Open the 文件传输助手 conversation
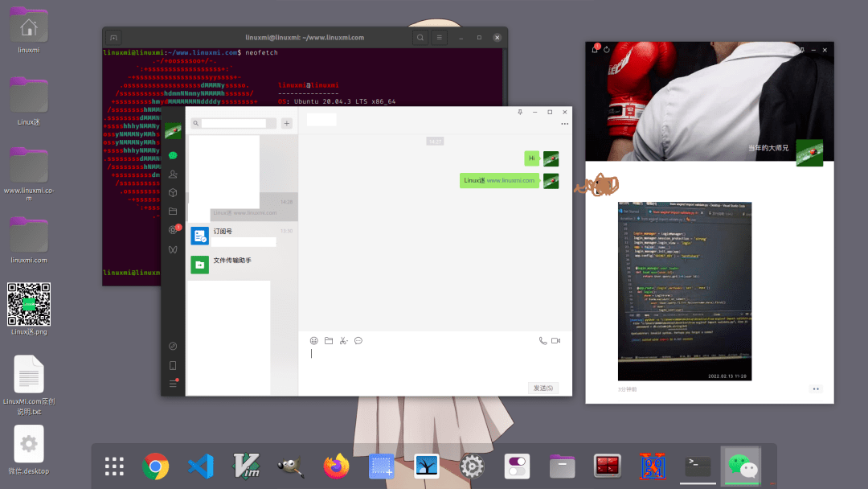This screenshot has width=868, height=489. (x=242, y=265)
